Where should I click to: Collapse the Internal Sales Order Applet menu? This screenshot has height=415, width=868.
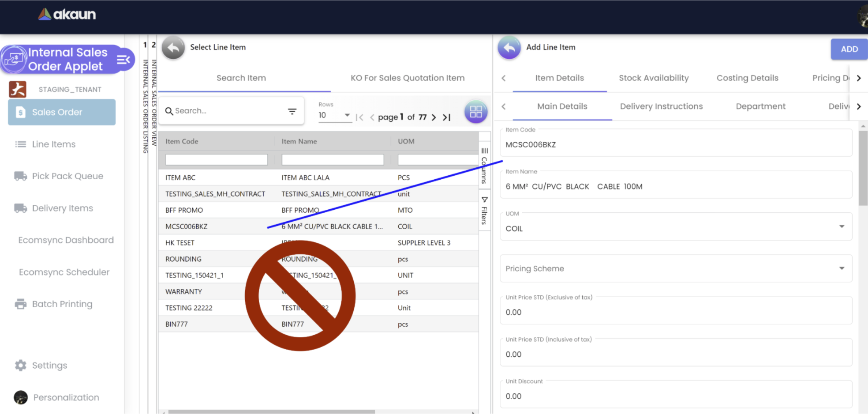pyautogui.click(x=123, y=60)
